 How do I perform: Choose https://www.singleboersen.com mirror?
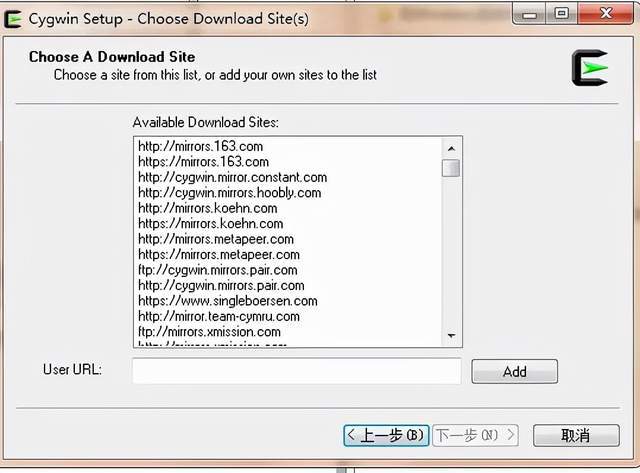point(228,301)
